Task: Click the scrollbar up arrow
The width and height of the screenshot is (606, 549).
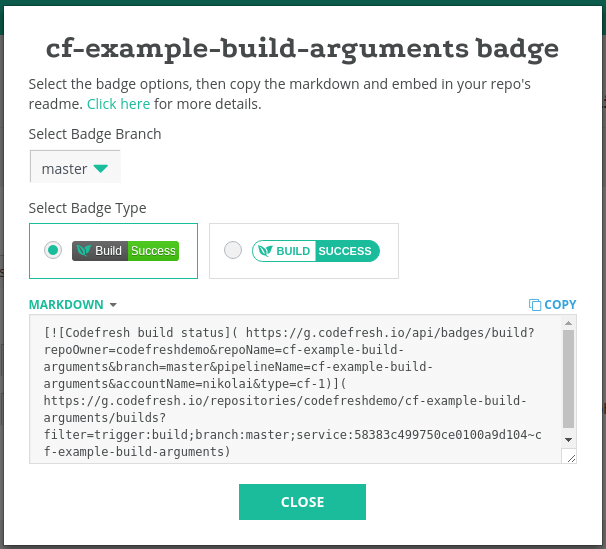Action: click(x=568, y=323)
